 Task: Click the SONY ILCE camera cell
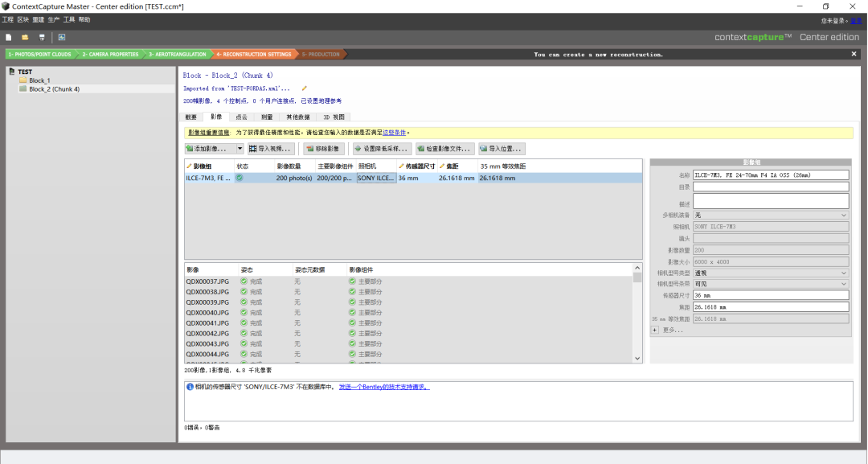tap(376, 179)
